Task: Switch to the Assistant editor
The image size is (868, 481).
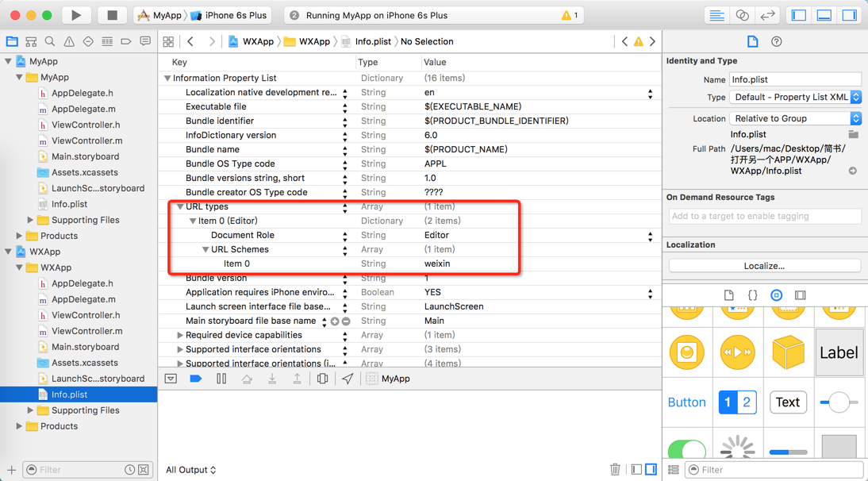Action: [x=743, y=16]
